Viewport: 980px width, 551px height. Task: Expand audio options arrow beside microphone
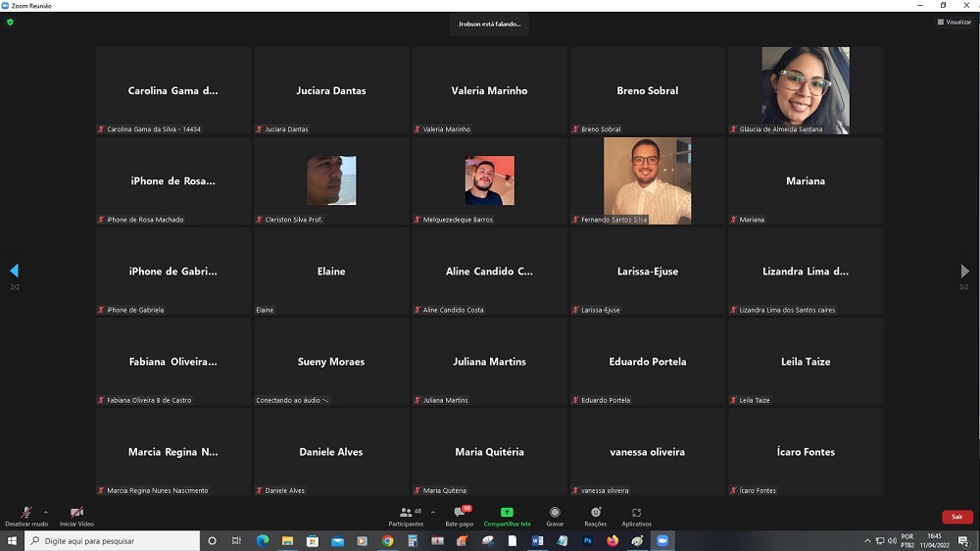pyautogui.click(x=45, y=512)
